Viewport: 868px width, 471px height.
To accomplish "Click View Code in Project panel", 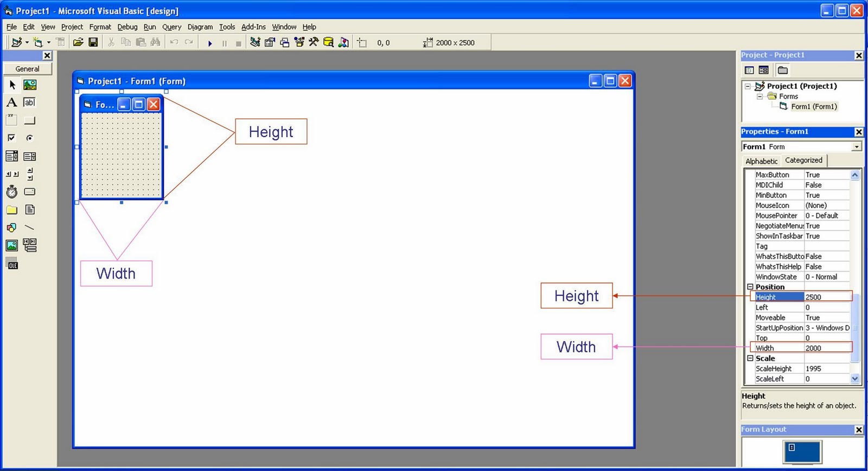I will (749, 70).
